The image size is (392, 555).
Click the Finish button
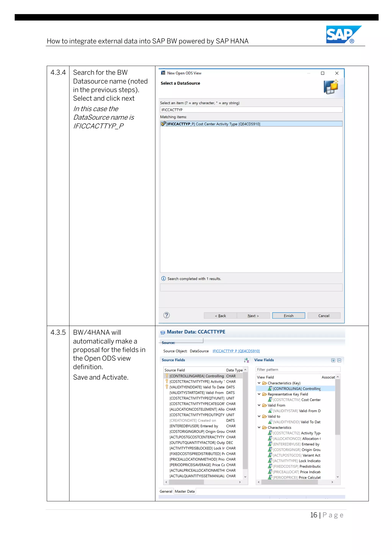(x=289, y=316)
